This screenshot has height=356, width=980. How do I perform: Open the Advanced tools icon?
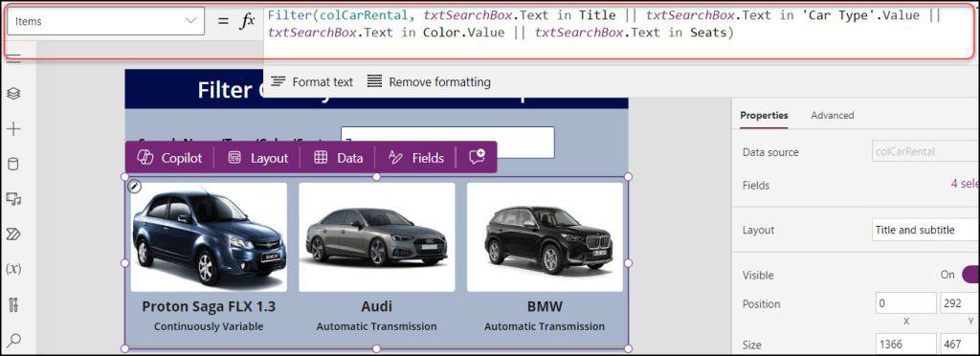pos(13,304)
